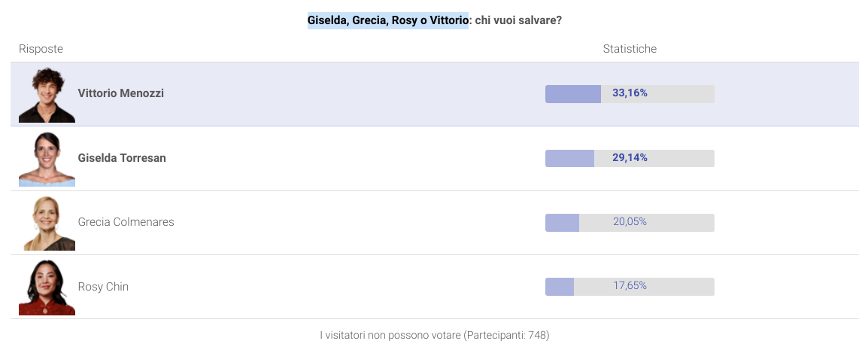Click Vittorio Menozzi's portrait photo
The height and width of the screenshot is (347, 868).
tap(47, 94)
